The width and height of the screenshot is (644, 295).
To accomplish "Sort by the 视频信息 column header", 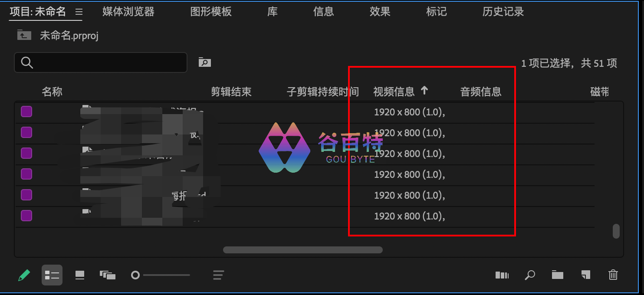I will 394,92.
